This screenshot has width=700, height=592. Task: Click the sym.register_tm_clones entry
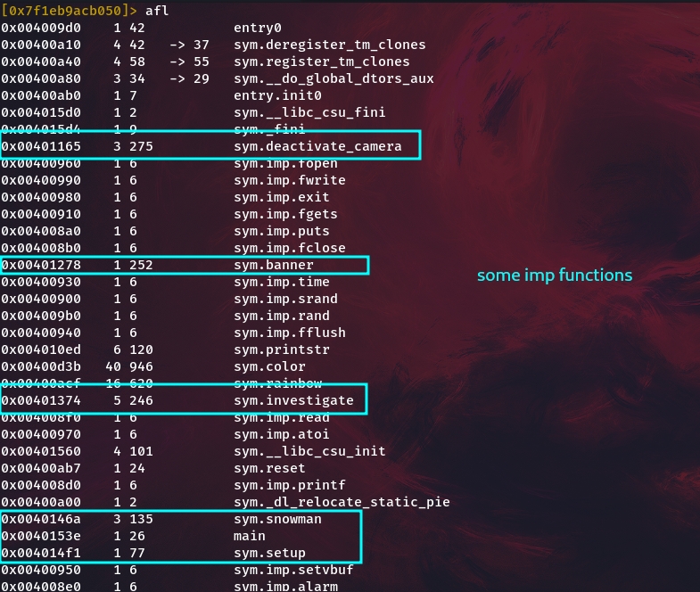(x=322, y=62)
